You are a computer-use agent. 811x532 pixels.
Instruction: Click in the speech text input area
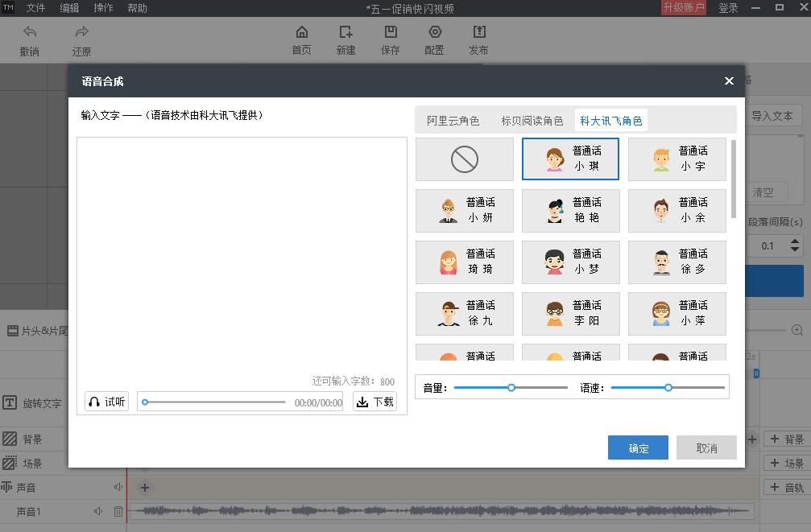pos(242,250)
